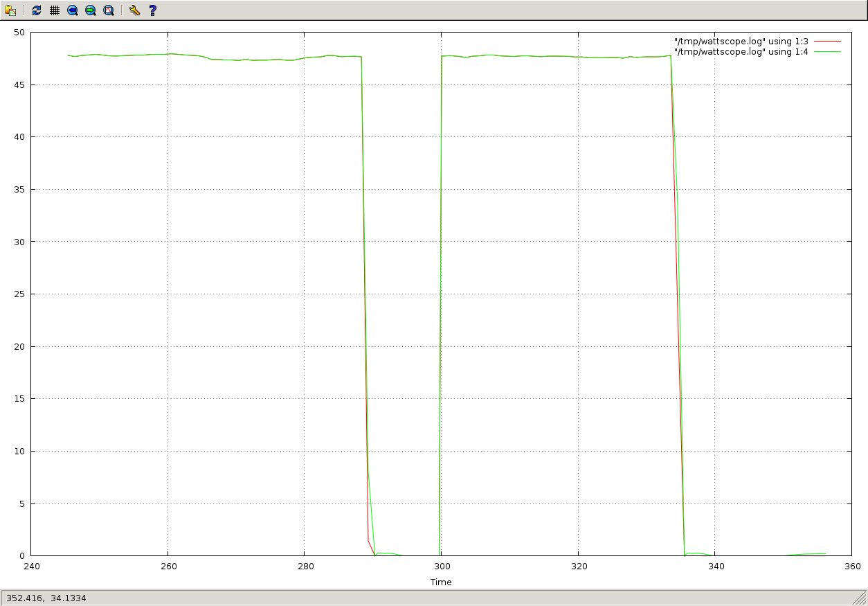Click the 340 tick on x-axis

[715, 566]
